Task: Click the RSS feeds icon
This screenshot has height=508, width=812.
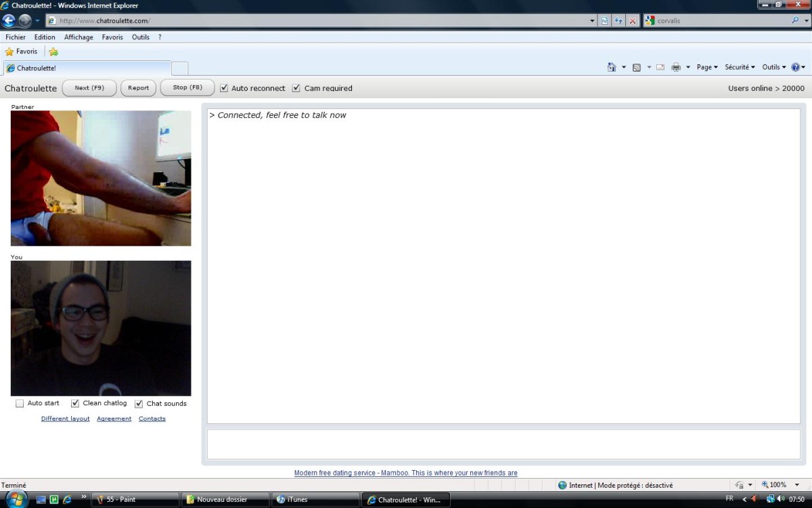Action: tap(637, 67)
